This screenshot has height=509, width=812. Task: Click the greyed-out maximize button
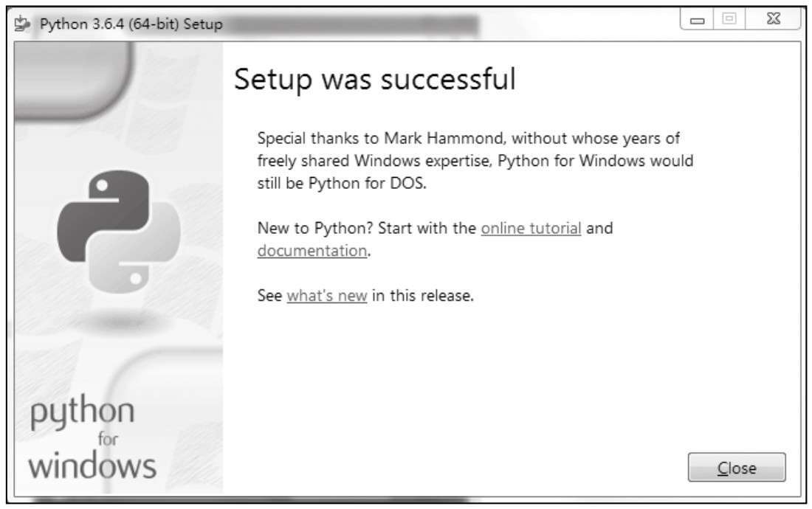[726, 24]
